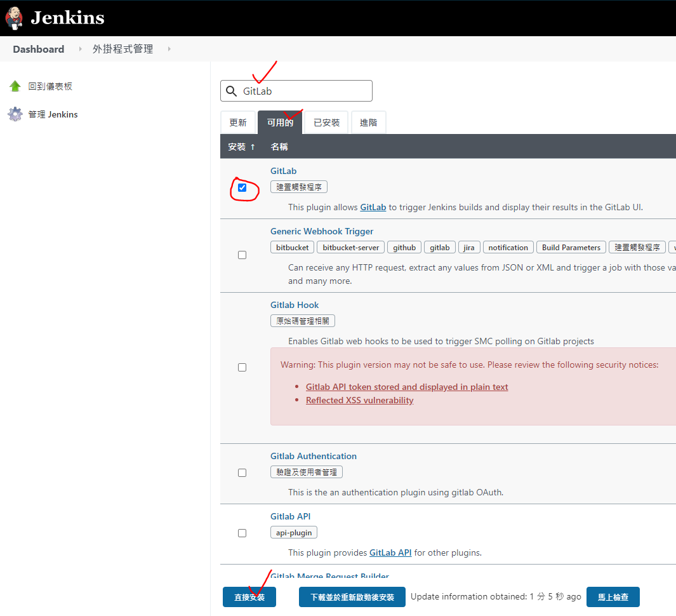This screenshot has height=616, width=676.
Task: Switch to the 可用的 tab
Action: click(280, 123)
